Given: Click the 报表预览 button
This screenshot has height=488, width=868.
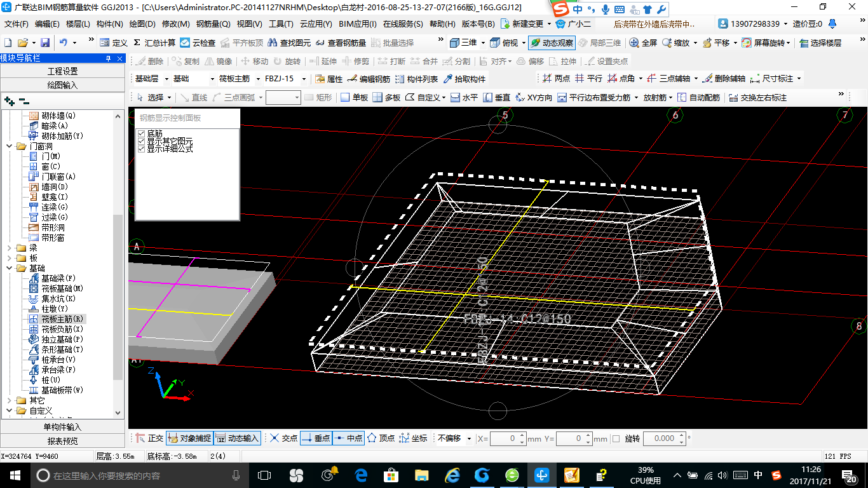Looking at the screenshot, I should click(62, 440).
